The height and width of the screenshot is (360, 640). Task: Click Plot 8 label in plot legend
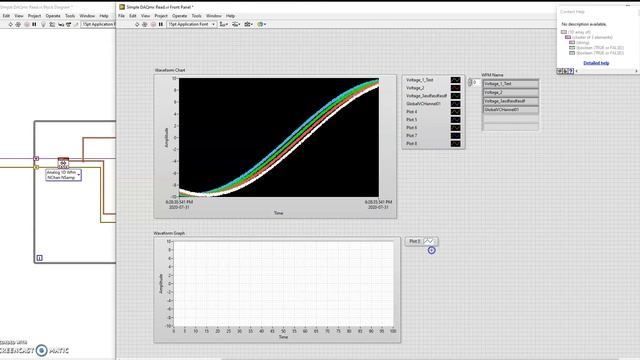(411, 144)
